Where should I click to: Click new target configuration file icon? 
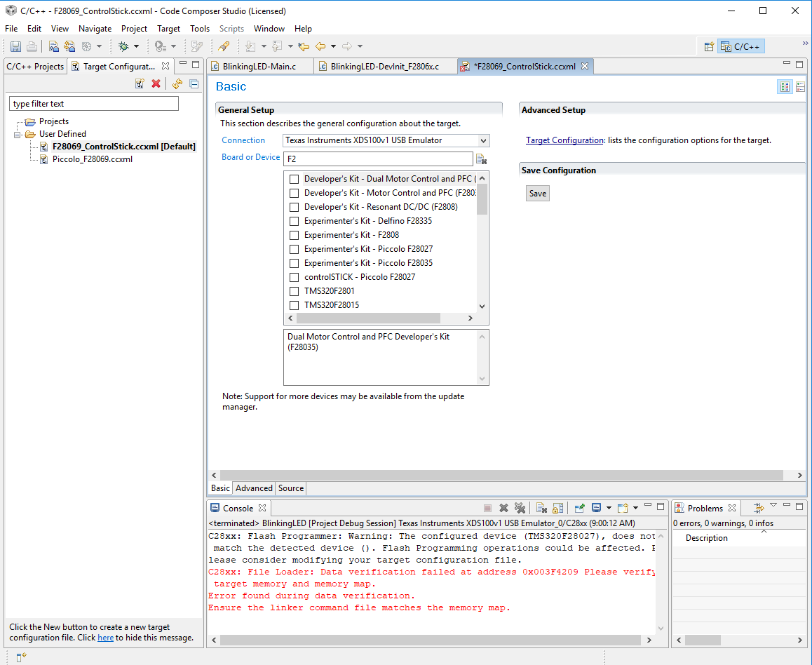140,83
